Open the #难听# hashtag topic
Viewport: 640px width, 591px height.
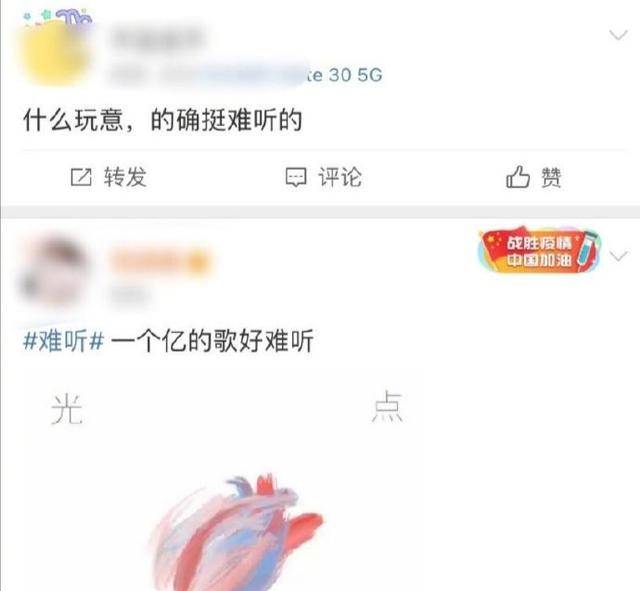point(63,341)
